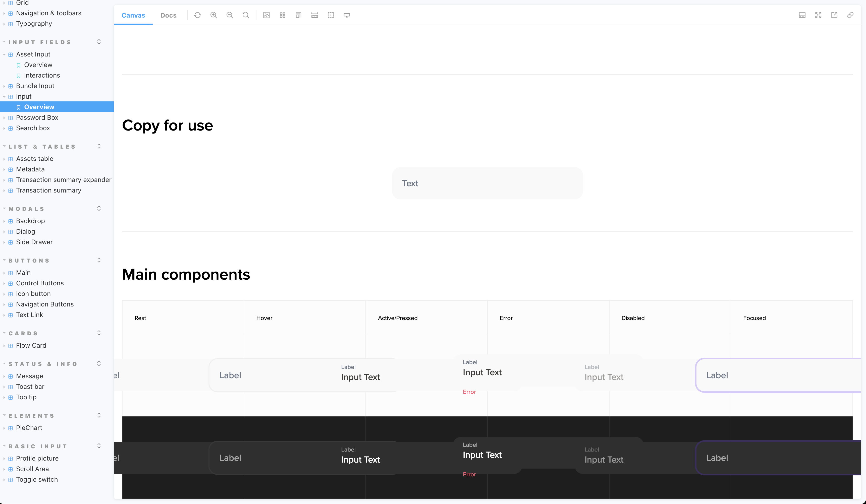Copy canvas link icon
The image size is (866, 504).
[850, 15]
